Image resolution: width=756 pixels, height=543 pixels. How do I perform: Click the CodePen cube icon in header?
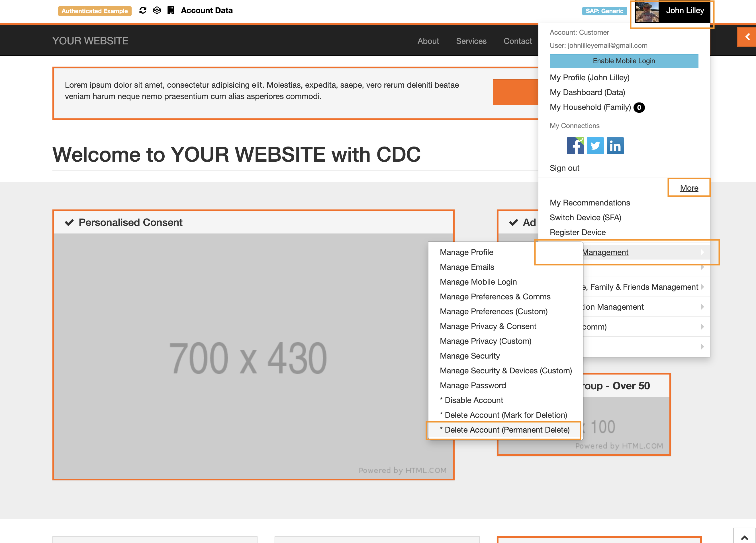[157, 10]
